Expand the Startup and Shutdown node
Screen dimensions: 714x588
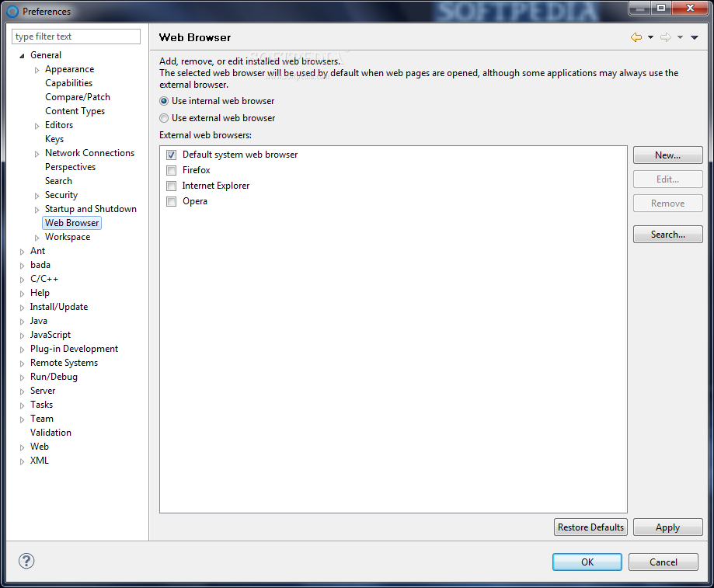[x=37, y=210]
